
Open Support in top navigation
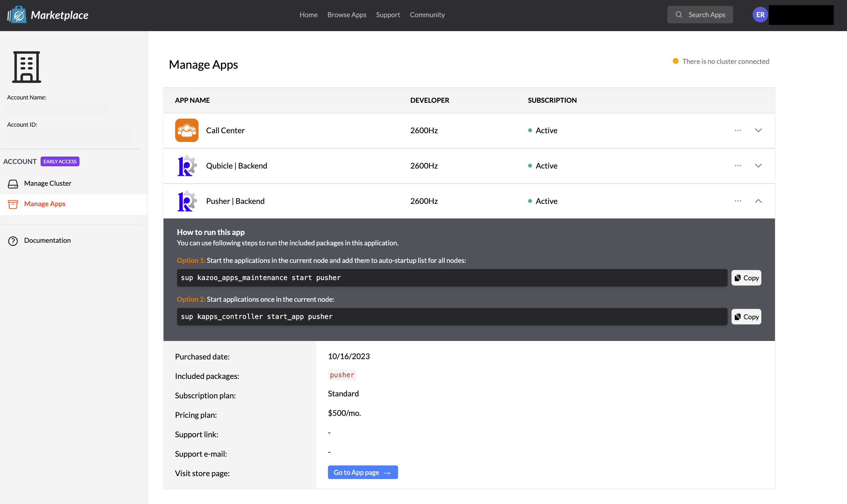388,15
